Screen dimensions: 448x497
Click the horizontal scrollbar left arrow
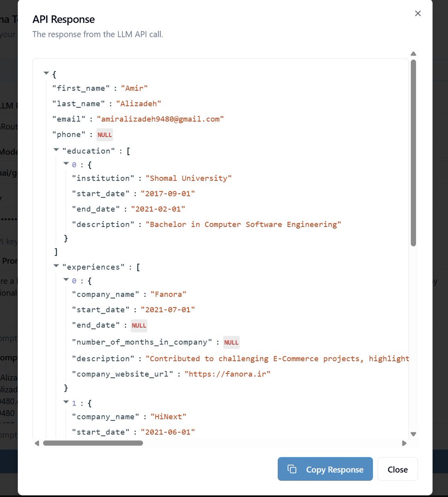point(36,443)
